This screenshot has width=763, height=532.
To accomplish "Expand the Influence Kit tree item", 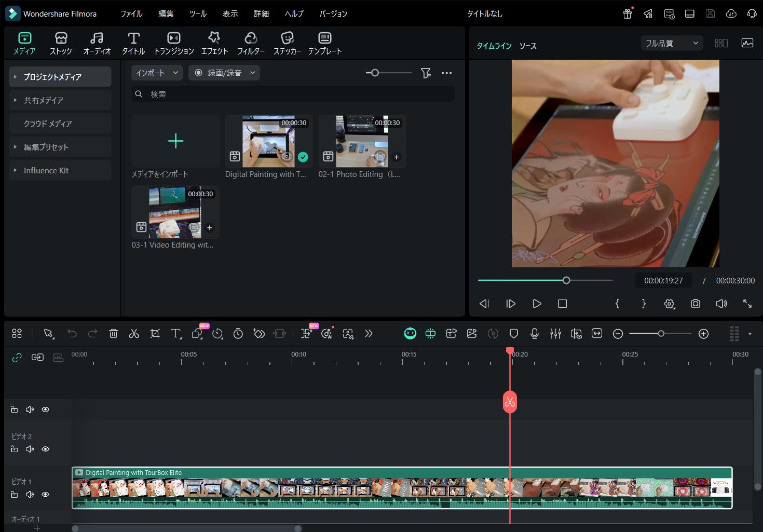I will point(15,170).
